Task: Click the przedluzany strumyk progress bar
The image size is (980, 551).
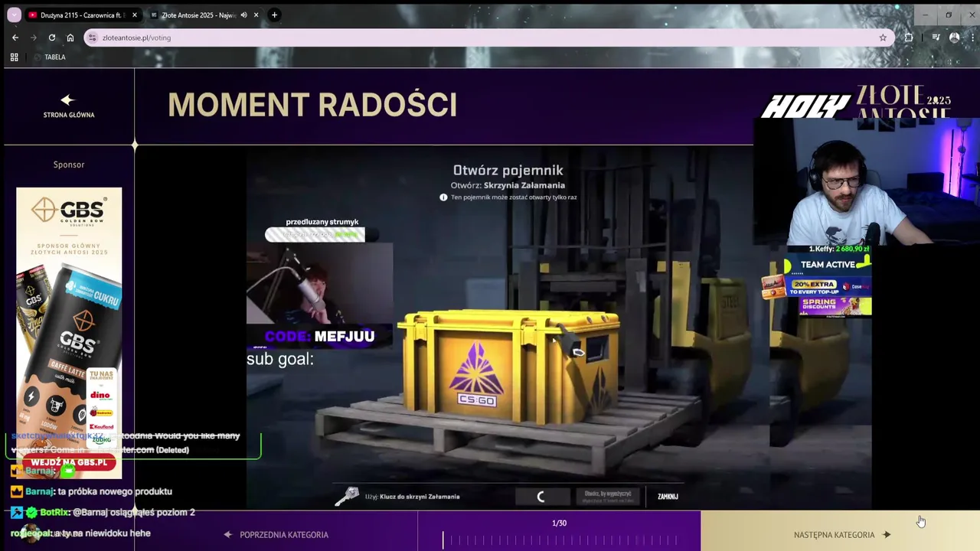Action: [x=315, y=234]
